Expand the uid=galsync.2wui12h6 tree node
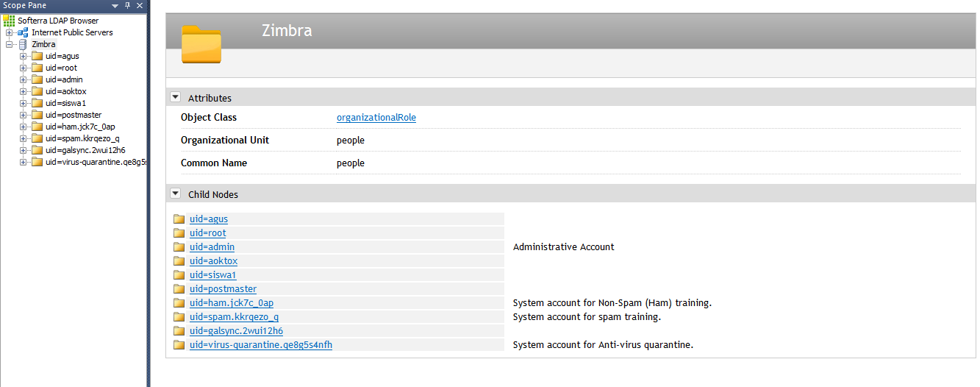Image resolution: width=980 pixels, height=387 pixels. pos(23,150)
